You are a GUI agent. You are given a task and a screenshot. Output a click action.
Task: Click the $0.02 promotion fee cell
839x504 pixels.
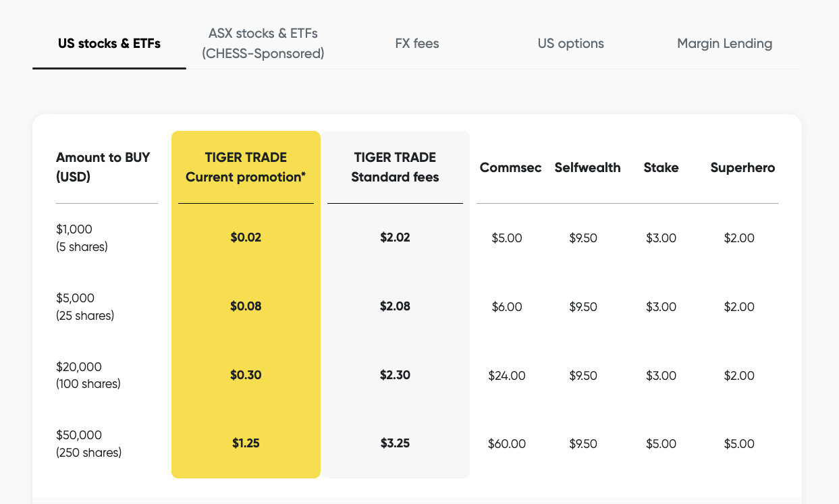pos(246,237)
